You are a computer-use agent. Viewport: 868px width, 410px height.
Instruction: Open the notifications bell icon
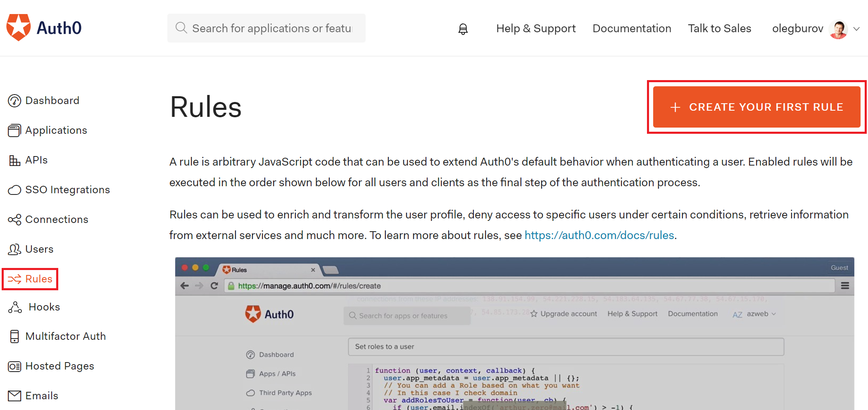point(463,28)
